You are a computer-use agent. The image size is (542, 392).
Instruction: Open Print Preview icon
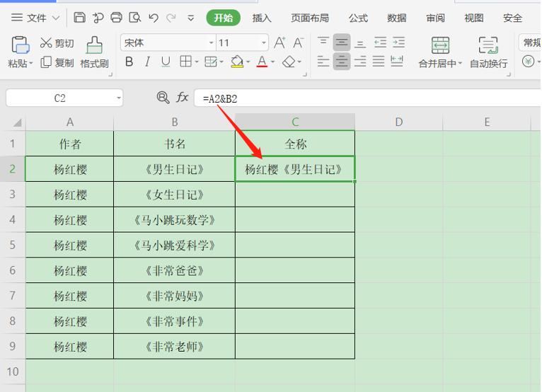pos(134,17)
